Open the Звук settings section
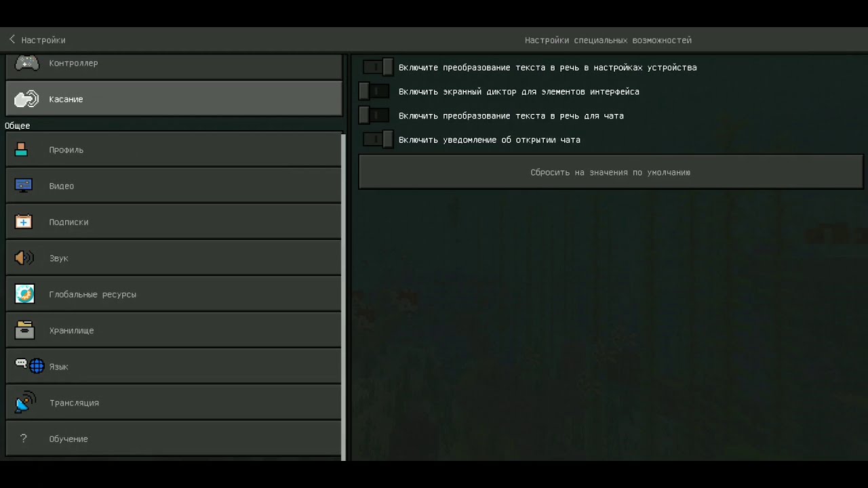Screen dimensions: 868x488 pyautogui.click(x=174, y=258)
